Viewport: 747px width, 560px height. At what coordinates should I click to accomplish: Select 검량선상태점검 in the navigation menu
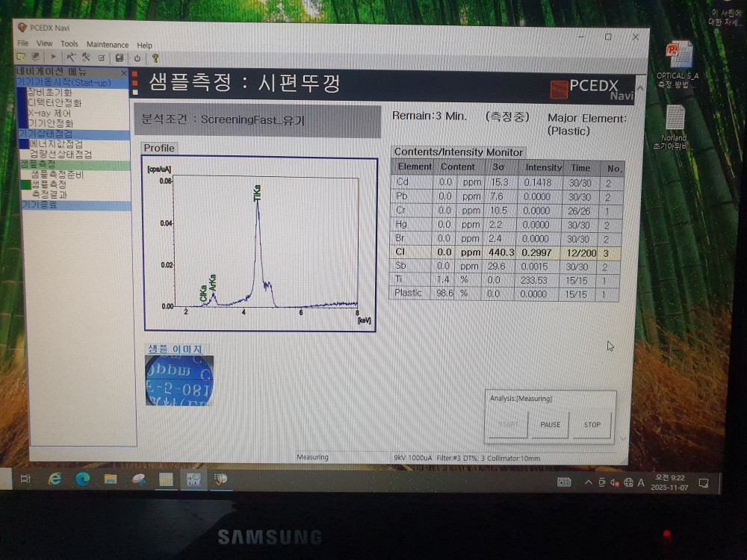(61, 154)
